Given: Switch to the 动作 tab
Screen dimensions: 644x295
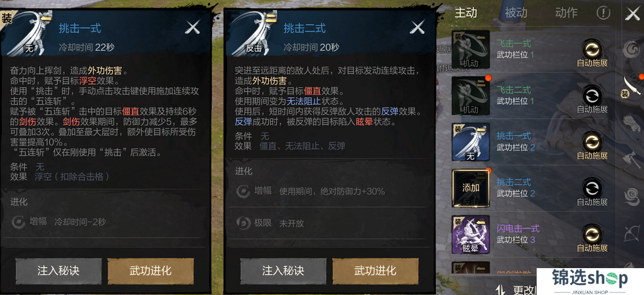Looking at the screenshot, I should tap(566, 13).
